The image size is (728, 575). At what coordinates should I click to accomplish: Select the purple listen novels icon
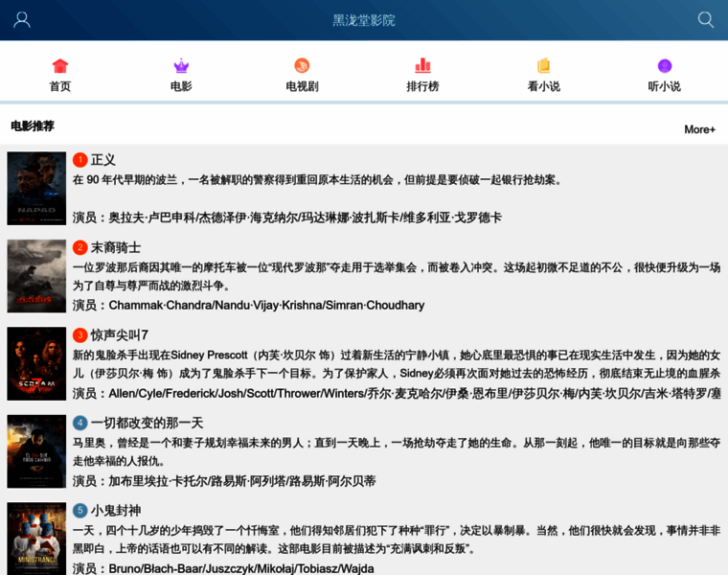click(664, 66)
